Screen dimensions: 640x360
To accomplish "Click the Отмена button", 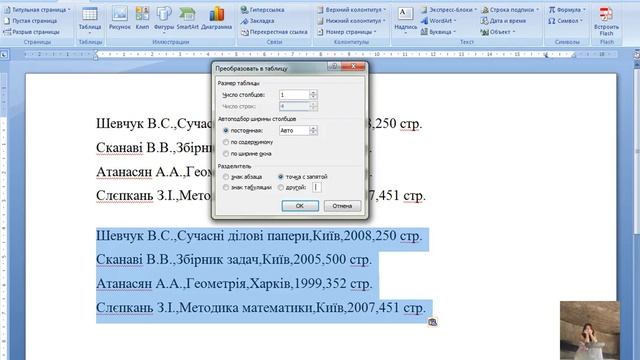I will click(x=342, y=206).
